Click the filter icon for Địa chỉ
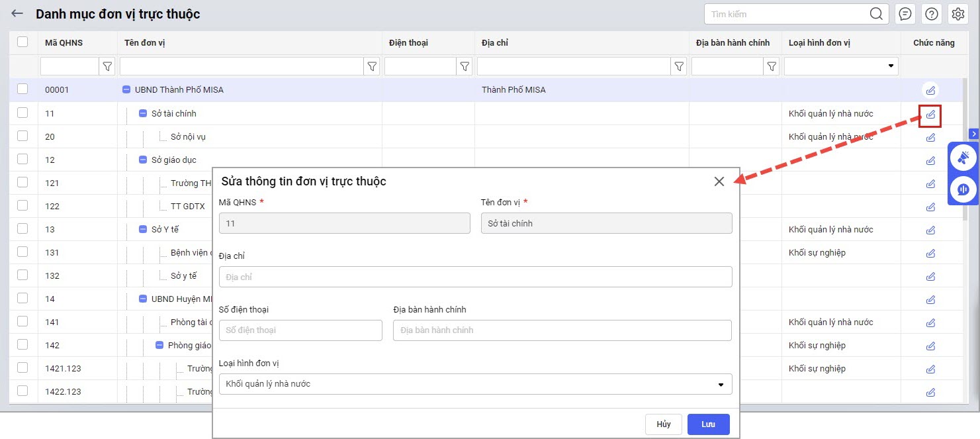Screen dimensions: 980x439 [x=679, y=66]
